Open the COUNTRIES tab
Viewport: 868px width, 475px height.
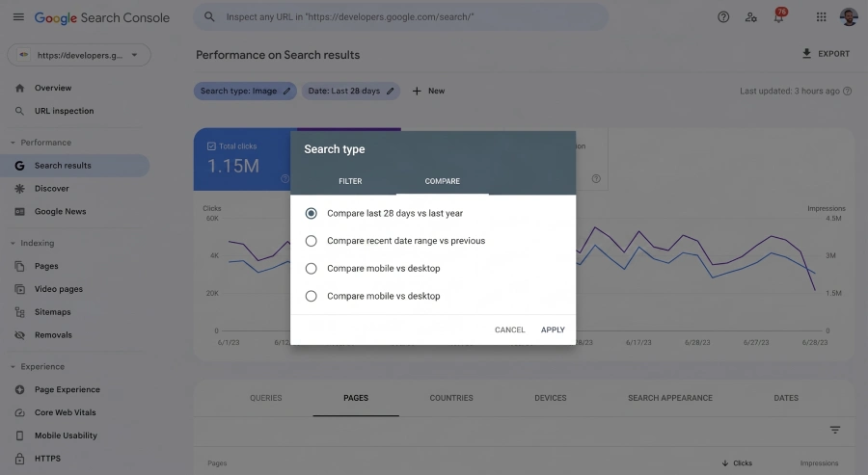451,398
